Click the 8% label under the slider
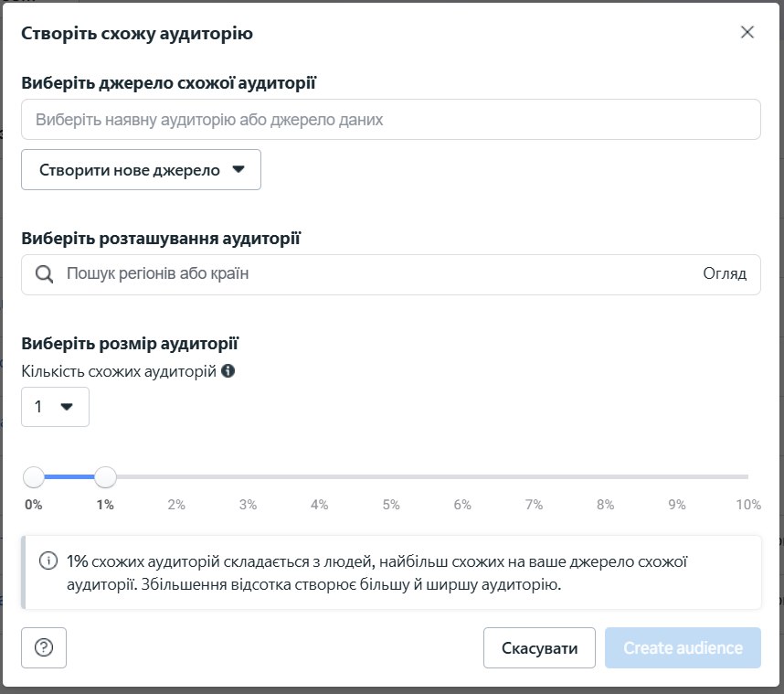This screenshot has width=784, height=694. point(605,505)
